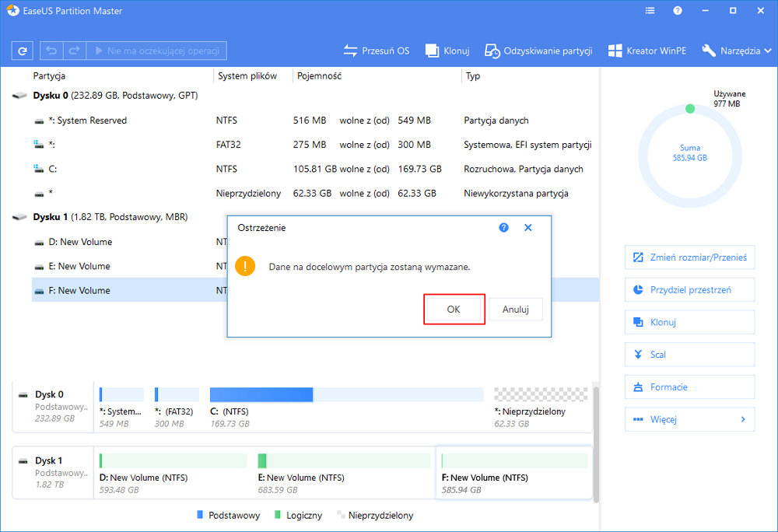
Task: Click the help icon in Ostrzeżenie dialog
Action: tap(503, 228)
